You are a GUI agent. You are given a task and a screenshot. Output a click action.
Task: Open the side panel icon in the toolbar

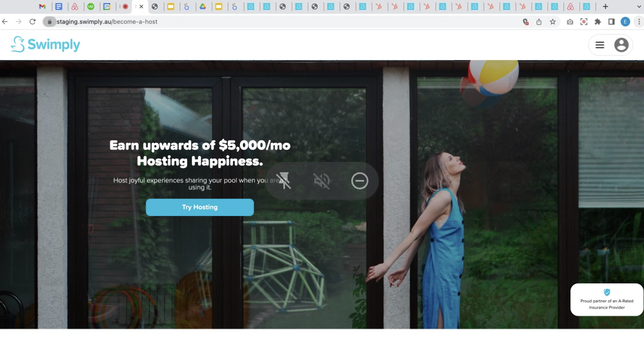coord(611,21)
